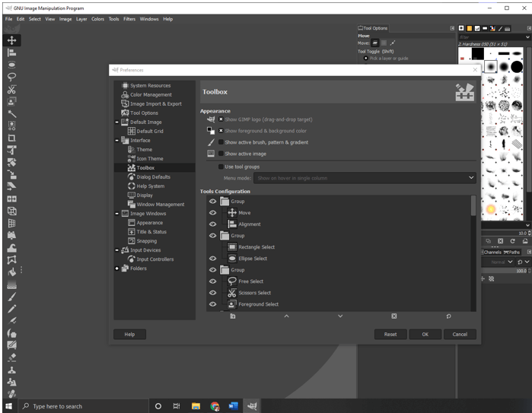Click the new tool group icon below tools list
The width and height of the screenshot is (532, 413).
click(233, 316)
